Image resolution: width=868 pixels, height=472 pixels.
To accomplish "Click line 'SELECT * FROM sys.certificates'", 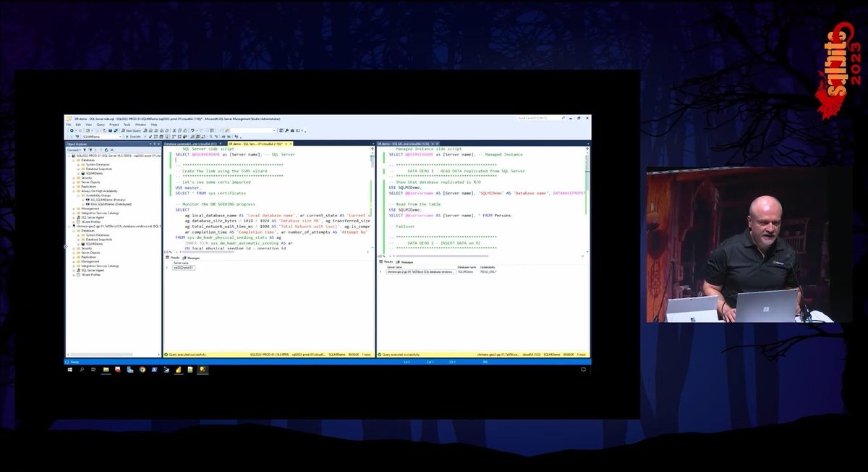I will pyautogui.click(x=211, y=193).
